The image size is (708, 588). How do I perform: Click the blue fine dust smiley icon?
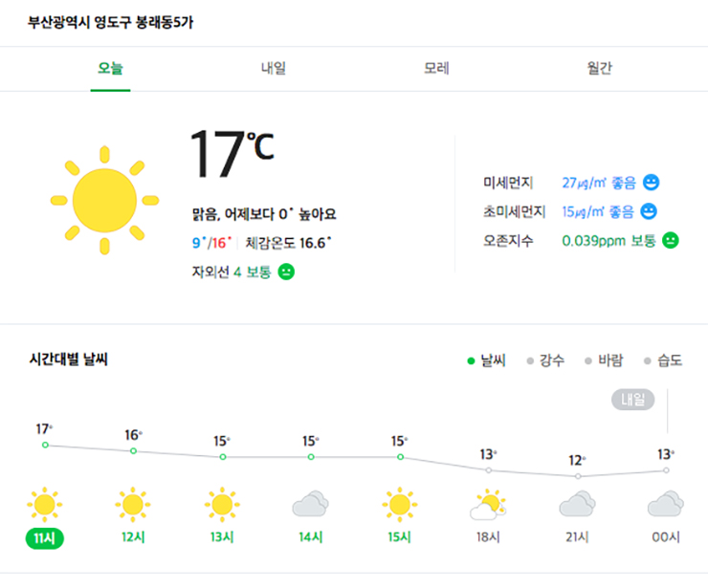click(x=652, y=182)
